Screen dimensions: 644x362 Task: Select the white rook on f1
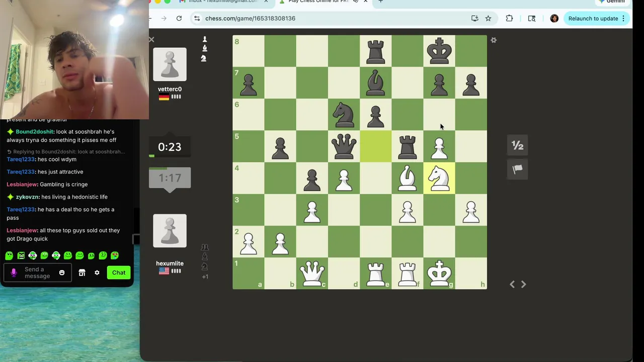[408, 274]
